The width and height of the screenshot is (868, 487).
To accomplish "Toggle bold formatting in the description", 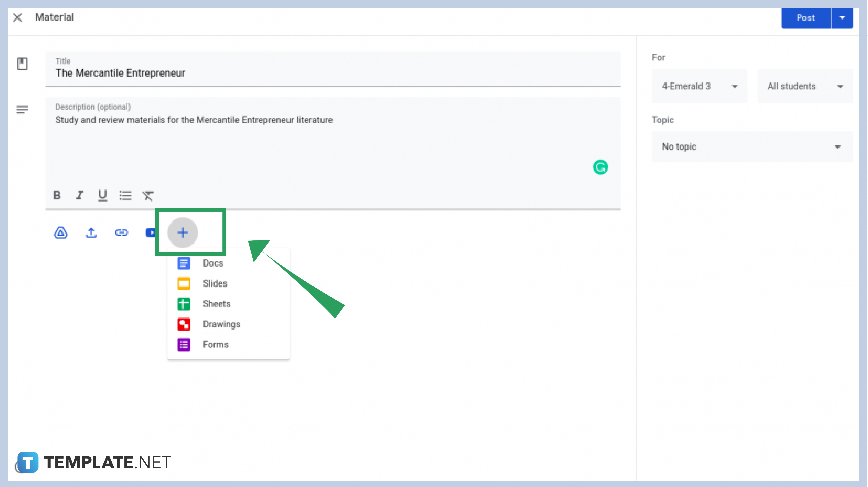I will pyautogui.click(x=57, y=195).
